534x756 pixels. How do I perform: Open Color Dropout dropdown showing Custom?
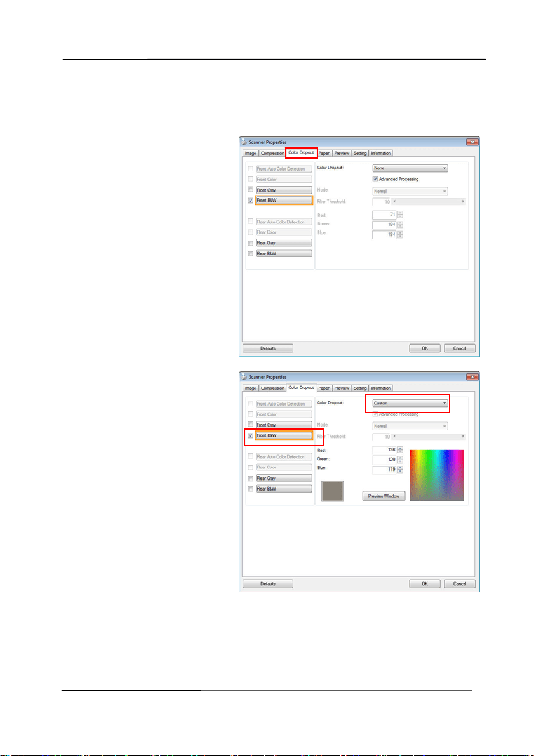click(410, 403)
